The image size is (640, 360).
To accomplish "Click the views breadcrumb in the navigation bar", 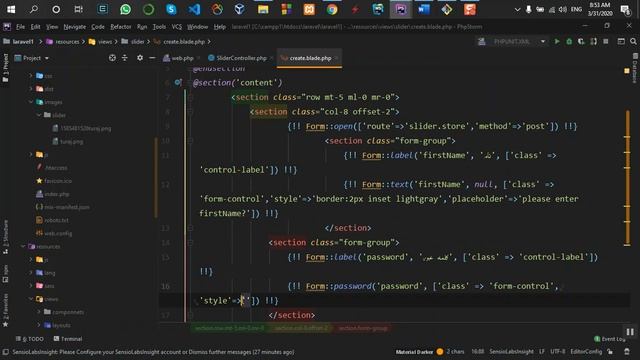I will tap(104, 41).
